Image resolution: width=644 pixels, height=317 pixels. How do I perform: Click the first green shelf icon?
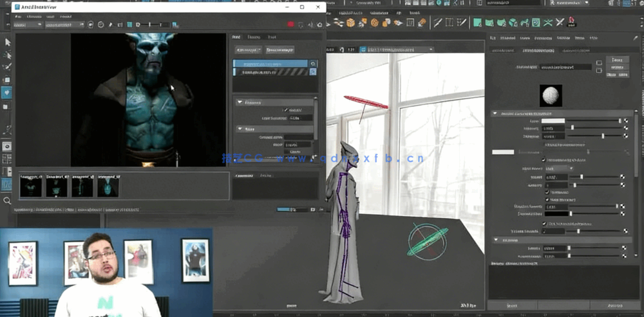click(477, 23)
